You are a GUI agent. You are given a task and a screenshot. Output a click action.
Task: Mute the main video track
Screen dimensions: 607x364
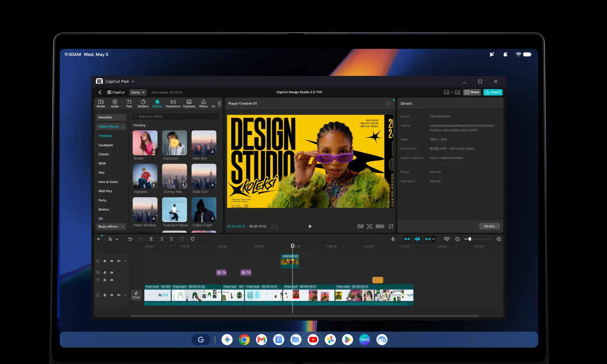[x=119, y=295]
